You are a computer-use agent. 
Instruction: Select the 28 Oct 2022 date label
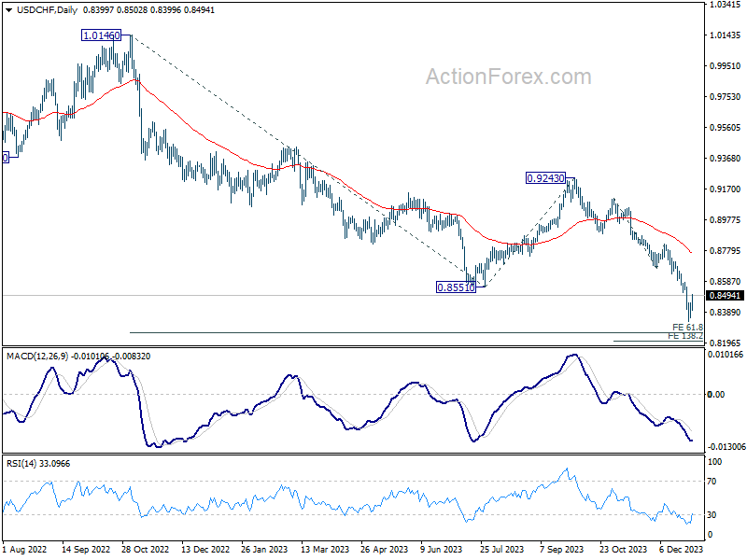[146, 550]
